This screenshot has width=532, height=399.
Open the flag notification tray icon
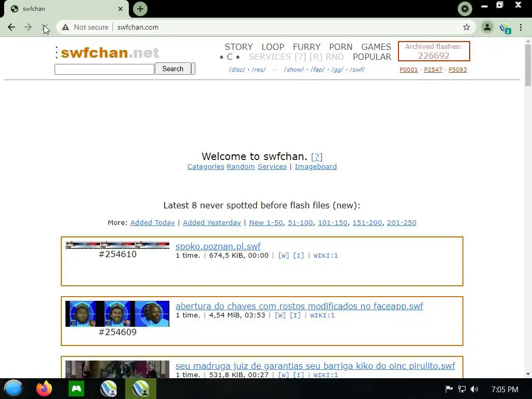(449, 389)
